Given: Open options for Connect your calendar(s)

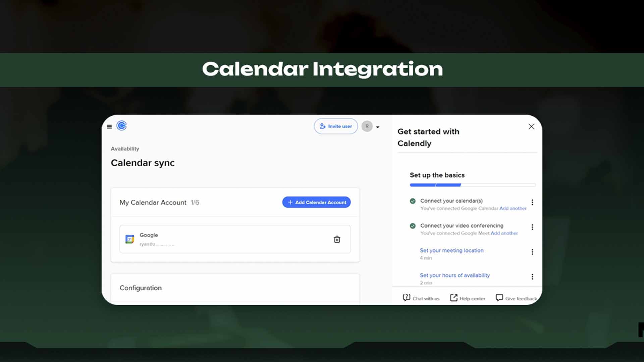Looking at the screenshot, I should 532,202.
